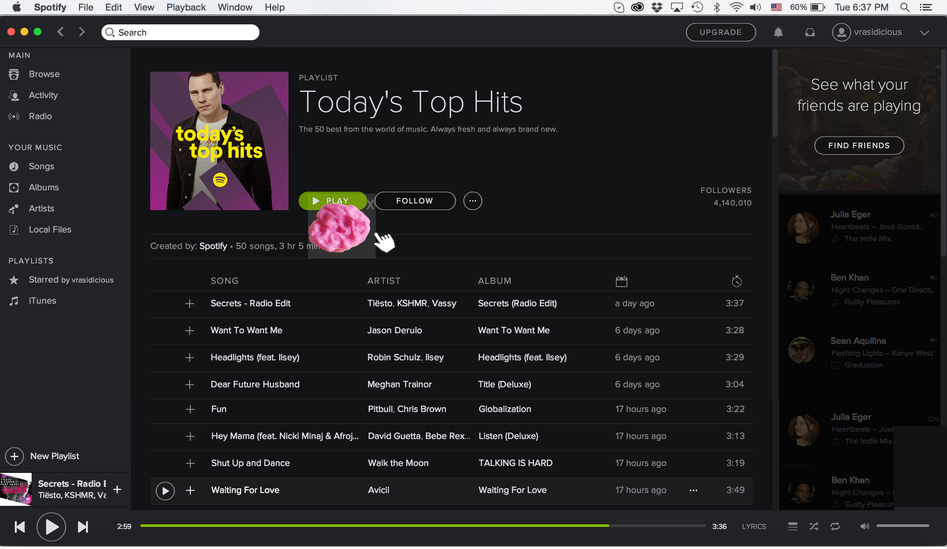Open the inbox tray icon
947x549 pixels.
coord(810,33)
